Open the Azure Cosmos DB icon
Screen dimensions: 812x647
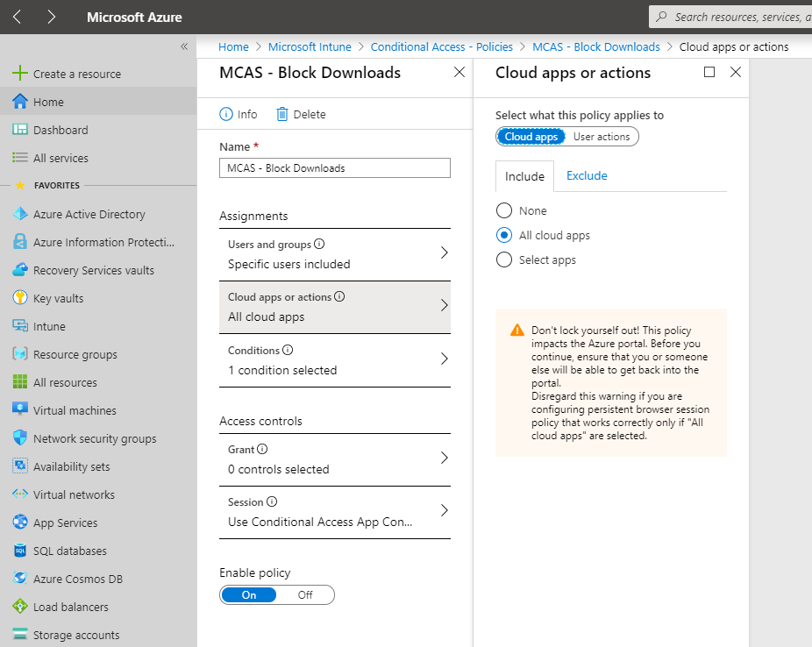click(19, 578)
